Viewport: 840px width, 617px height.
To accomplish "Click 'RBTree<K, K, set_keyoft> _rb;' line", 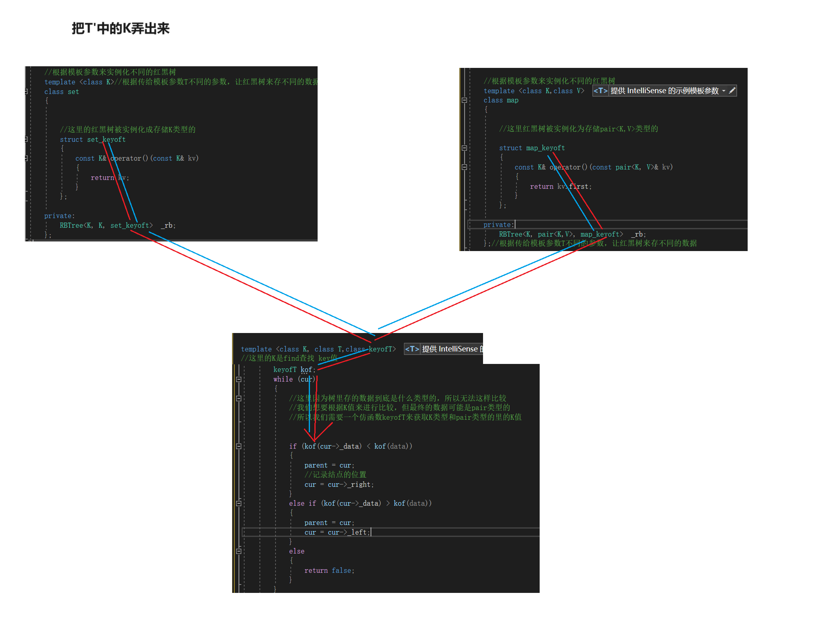I will click(x=118, y=225).
